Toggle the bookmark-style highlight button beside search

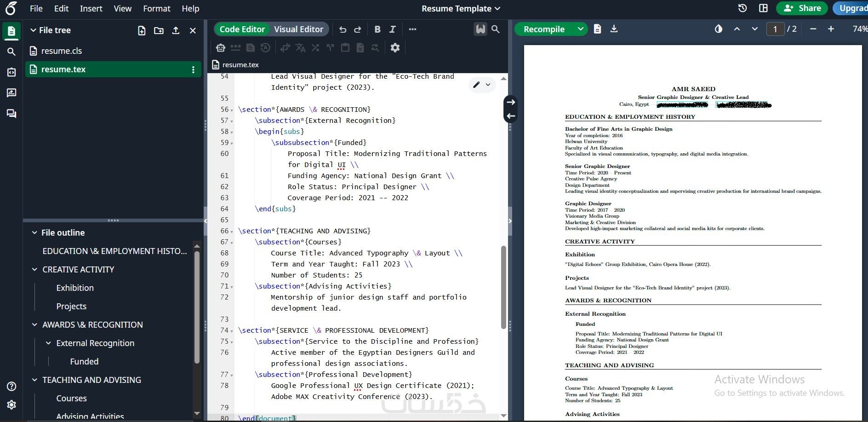(480, 29)
